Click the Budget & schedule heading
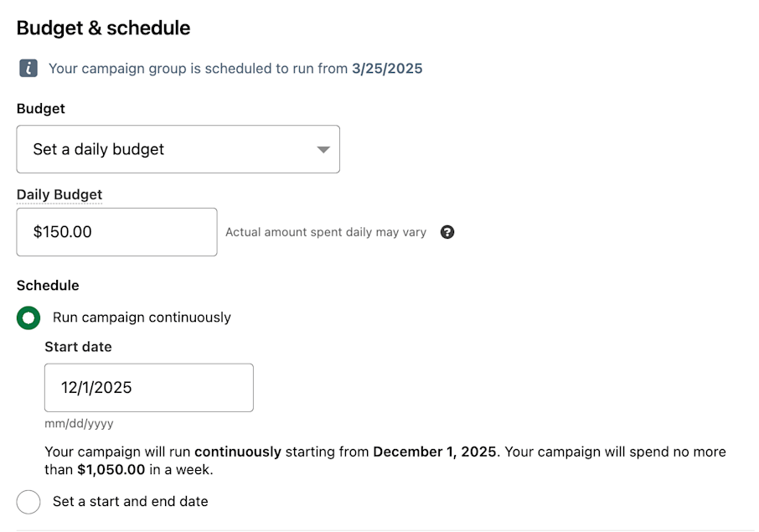Viewport: 759px width, 532px height. click(x=103, y=28)
